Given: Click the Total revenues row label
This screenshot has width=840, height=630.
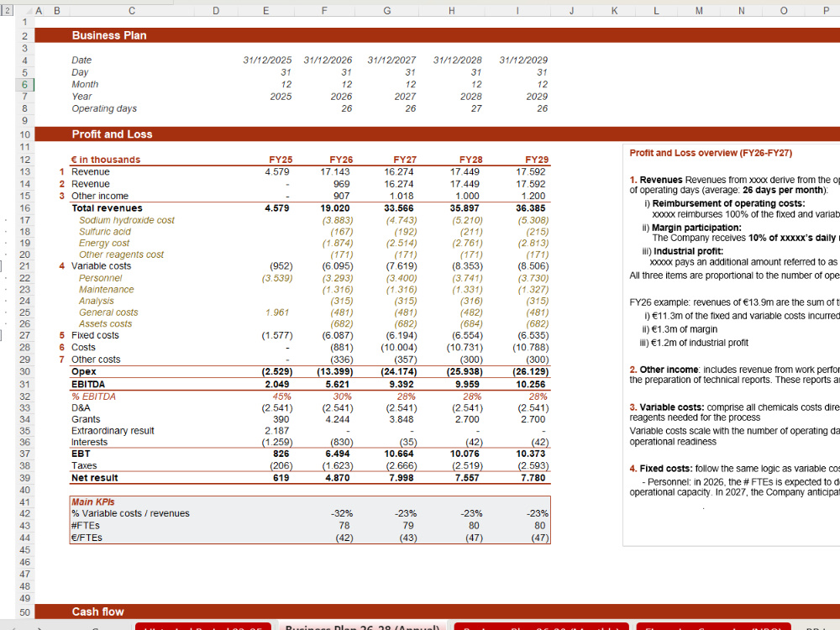Looking at the screenshot, I should 108,208.
